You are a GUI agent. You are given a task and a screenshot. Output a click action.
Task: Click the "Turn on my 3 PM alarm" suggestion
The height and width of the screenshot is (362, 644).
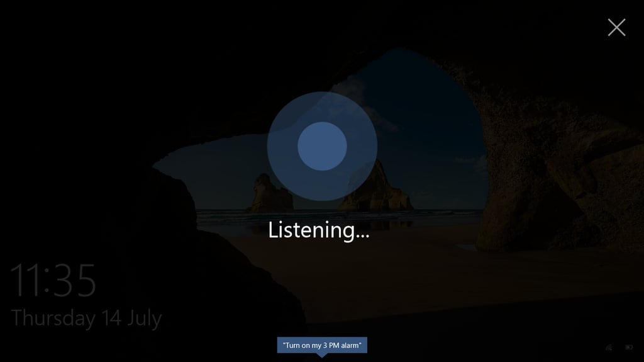click(x=322, y=345)
